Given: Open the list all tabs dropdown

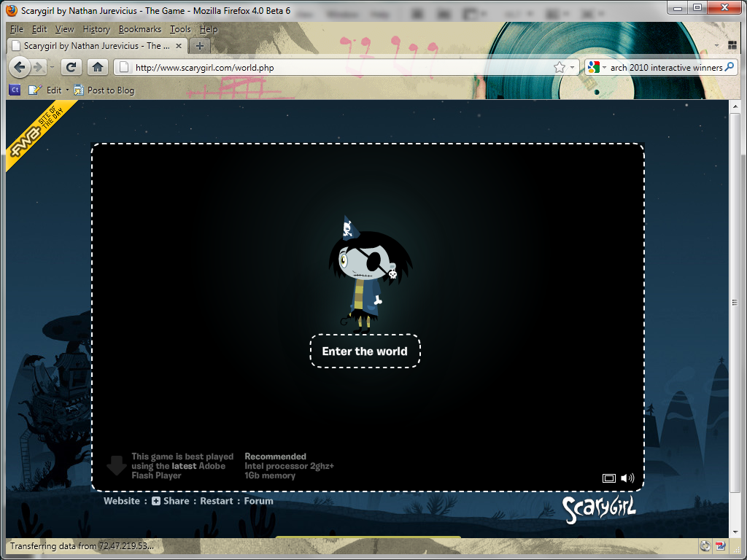Looking at the screenshot, I should click(x=716, y=46).
